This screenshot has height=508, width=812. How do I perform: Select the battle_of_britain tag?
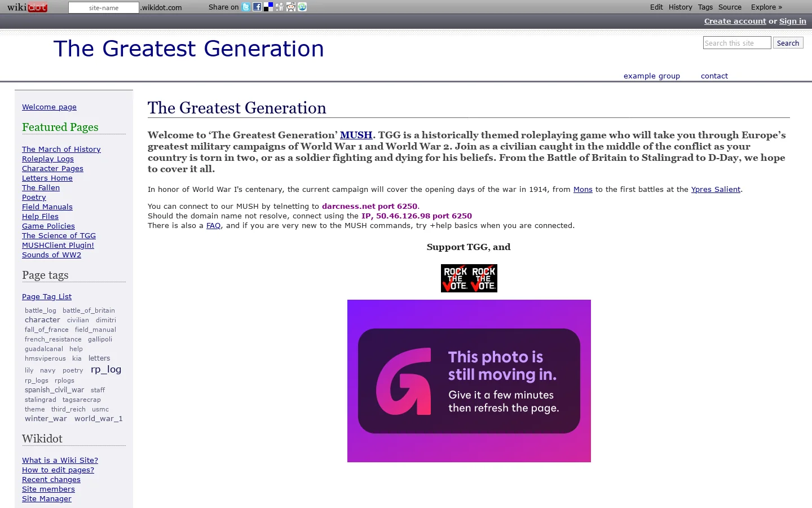(x=89, y=310)
